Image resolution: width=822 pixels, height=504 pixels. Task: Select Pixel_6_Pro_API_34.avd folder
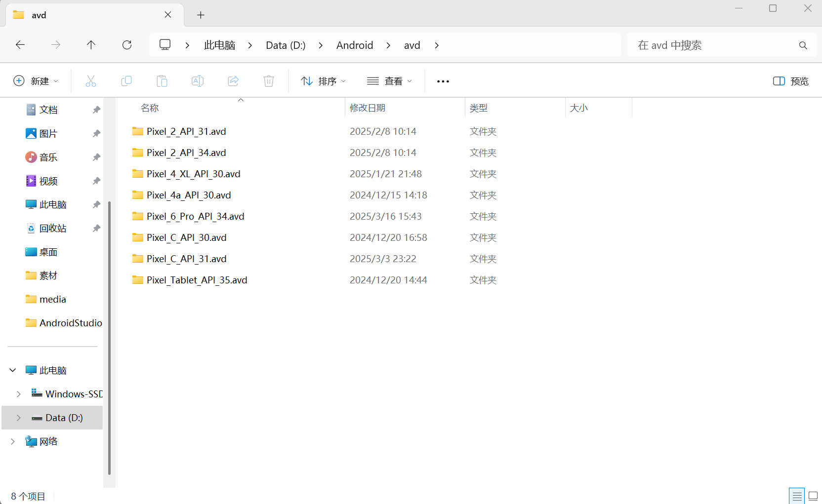click(195, 216)
